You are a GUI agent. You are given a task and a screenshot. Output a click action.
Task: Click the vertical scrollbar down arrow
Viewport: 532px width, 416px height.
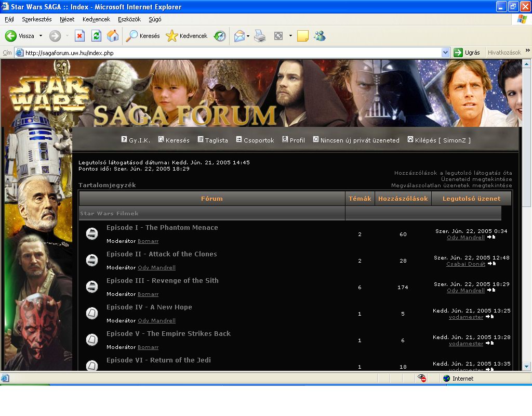pos(526,367)
